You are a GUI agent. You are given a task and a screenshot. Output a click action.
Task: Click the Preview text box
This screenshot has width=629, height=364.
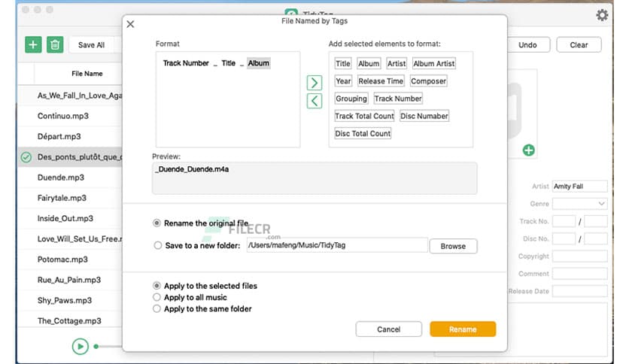pos(314,178)
